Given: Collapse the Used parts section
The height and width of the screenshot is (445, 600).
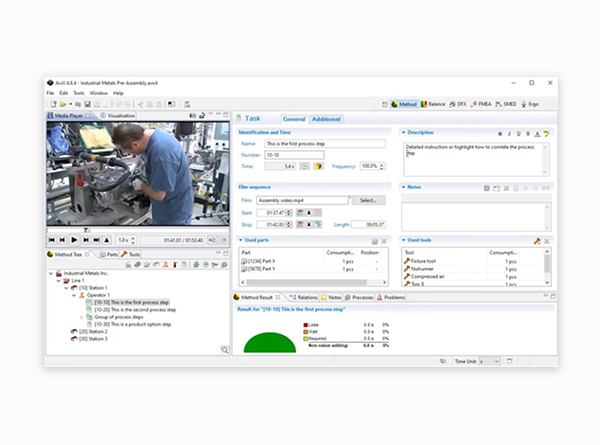Looking at the screenshot, I should (x=241, y=241).
